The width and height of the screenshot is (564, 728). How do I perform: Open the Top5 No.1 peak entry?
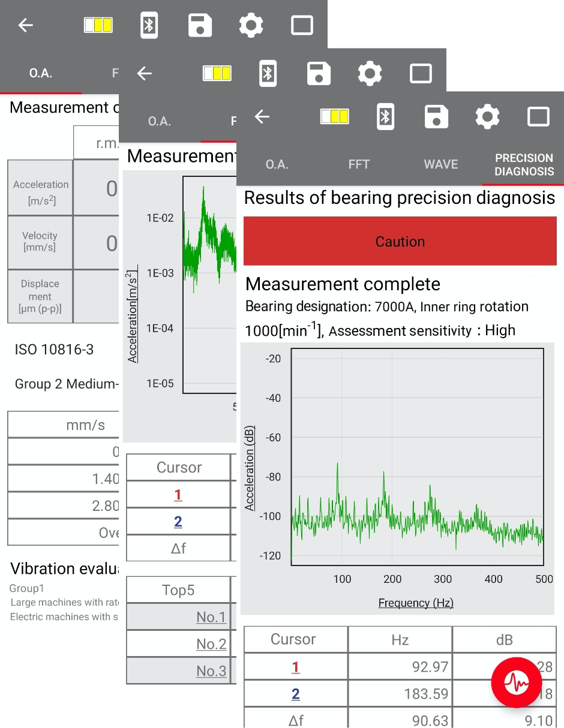click(x=211, y=616)
